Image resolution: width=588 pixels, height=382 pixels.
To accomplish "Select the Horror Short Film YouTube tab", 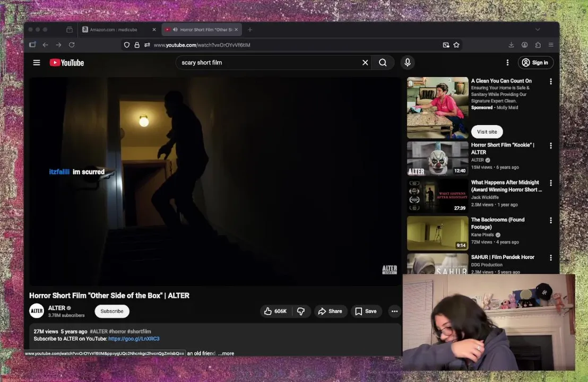I will coord(202,30).
